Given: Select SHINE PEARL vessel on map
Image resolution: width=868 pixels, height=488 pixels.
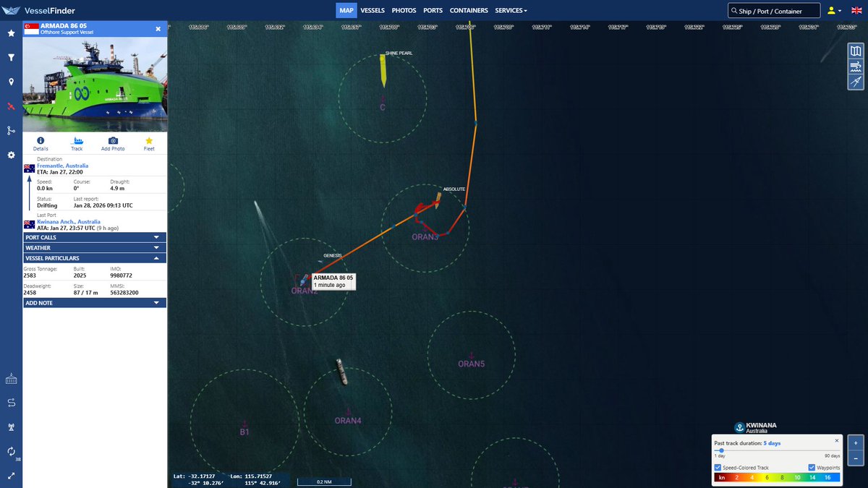Looking at the screenshot, I should pyautogui.click(x=383, y=71).
